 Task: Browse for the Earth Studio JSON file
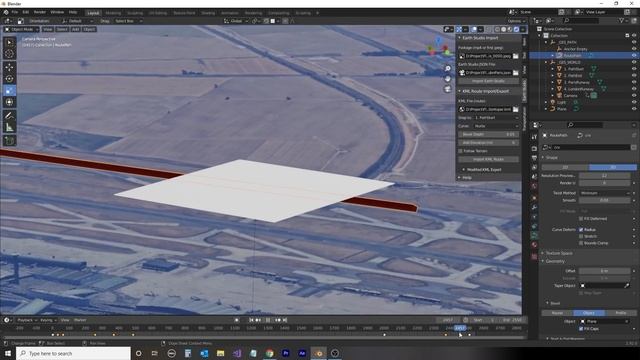coord(516,73)
